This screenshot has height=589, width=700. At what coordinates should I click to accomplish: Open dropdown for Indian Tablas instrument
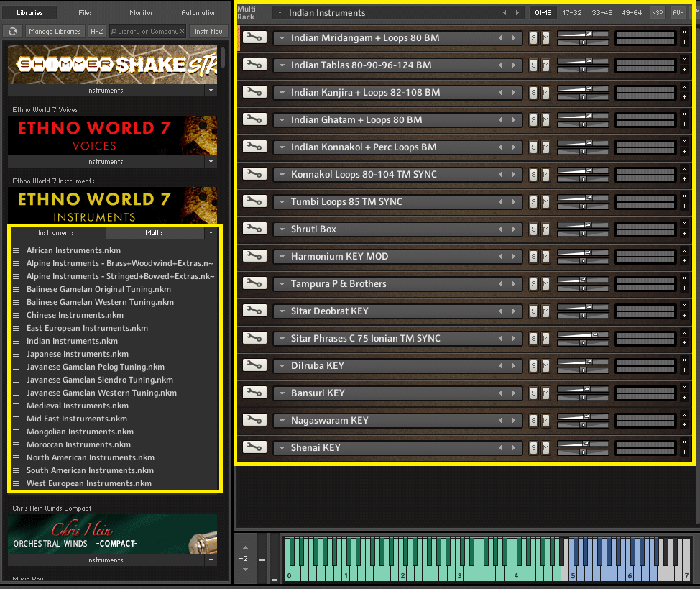point(282,65)
